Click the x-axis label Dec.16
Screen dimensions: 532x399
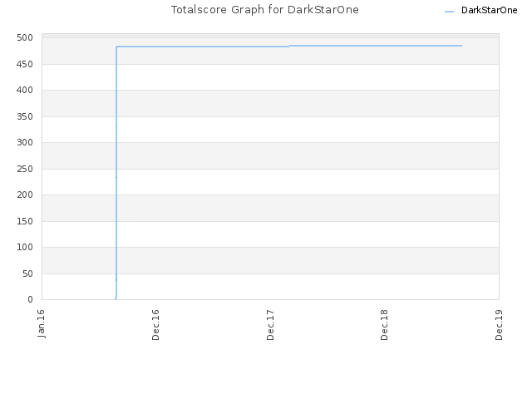[155, 325]
